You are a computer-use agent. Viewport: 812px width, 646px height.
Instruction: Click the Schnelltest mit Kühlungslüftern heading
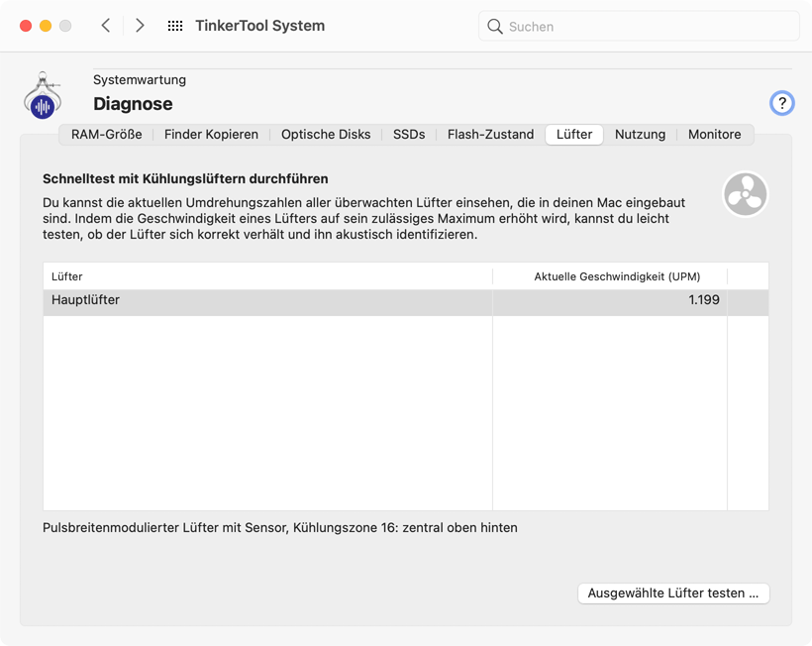pos(185,178)
